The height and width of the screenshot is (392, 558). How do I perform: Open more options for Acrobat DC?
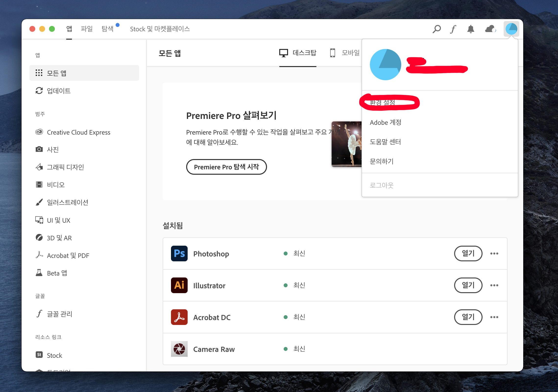pos(494,317)
